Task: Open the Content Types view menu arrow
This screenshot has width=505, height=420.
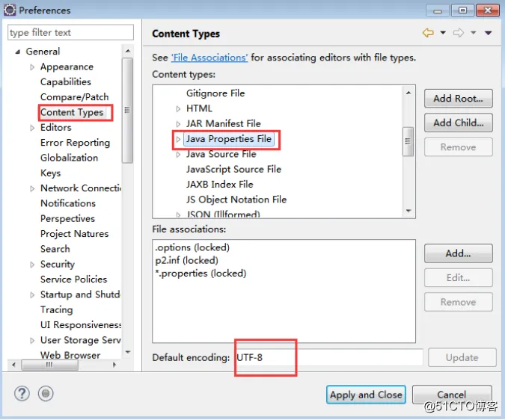Action: [489, 33]
